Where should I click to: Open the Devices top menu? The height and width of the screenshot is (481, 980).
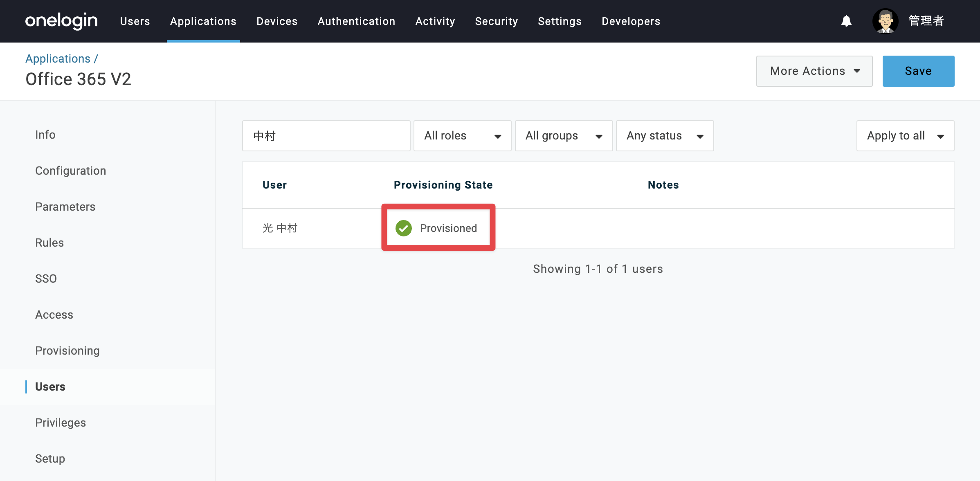[277, 21]
